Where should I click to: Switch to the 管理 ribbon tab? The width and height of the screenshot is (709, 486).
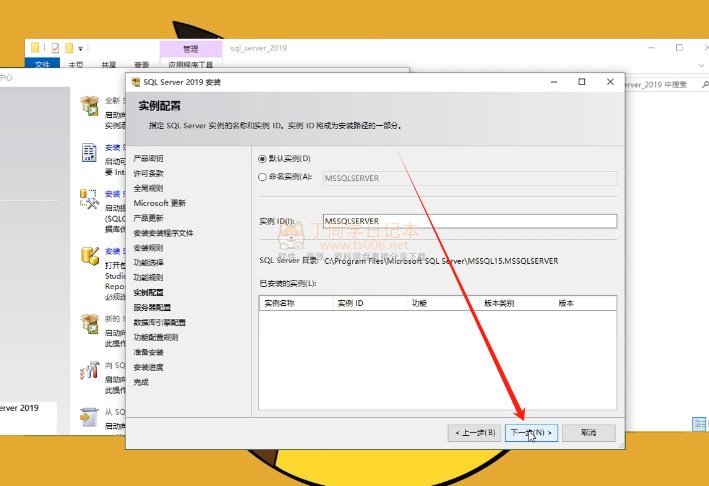click(190, 48)
